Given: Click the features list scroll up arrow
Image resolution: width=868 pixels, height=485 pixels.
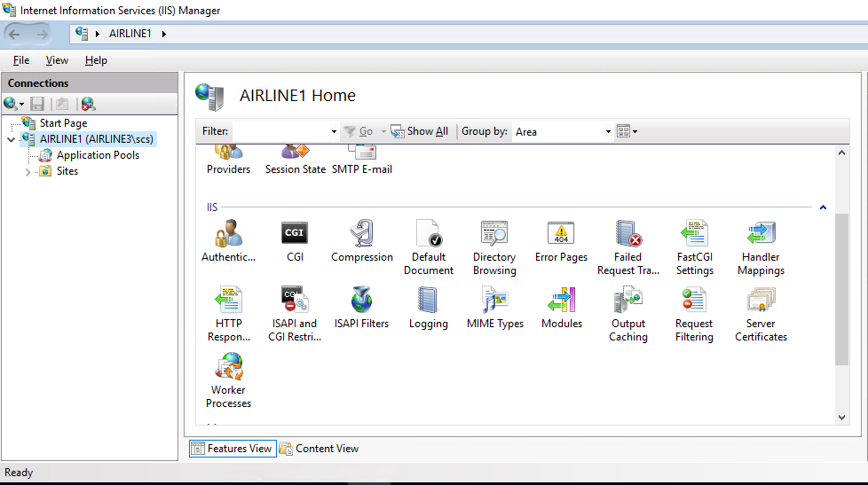Looking at the screenshot, I should pos(842,153).
